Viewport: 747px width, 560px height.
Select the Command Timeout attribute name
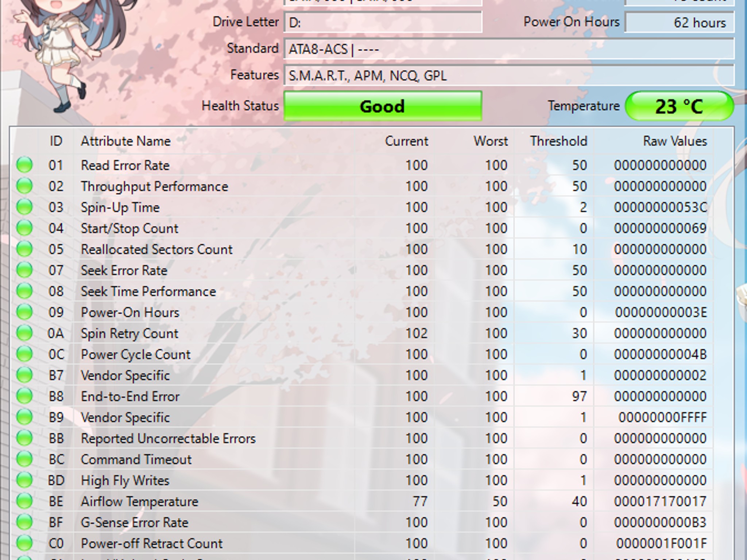[136, 459]
